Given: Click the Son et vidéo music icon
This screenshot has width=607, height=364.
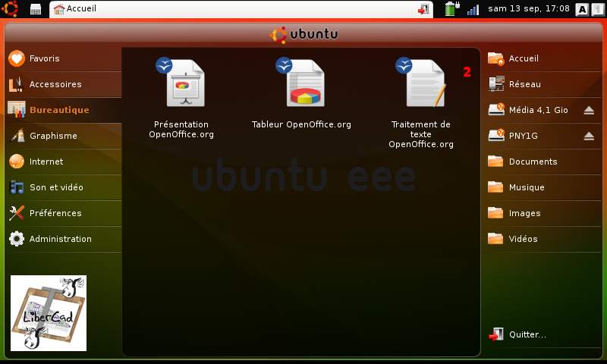Looking at the screenshot, I should tap(17, 187).
